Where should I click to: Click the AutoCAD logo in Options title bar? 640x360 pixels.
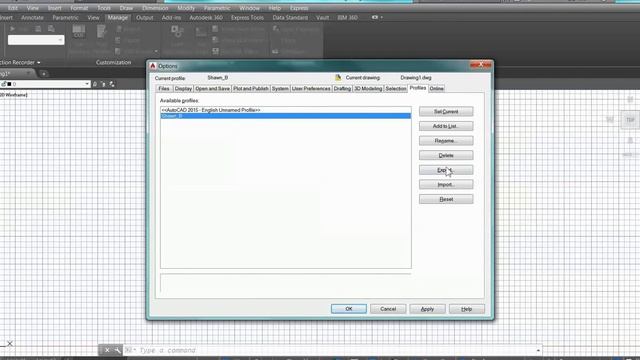pos(153,66)
